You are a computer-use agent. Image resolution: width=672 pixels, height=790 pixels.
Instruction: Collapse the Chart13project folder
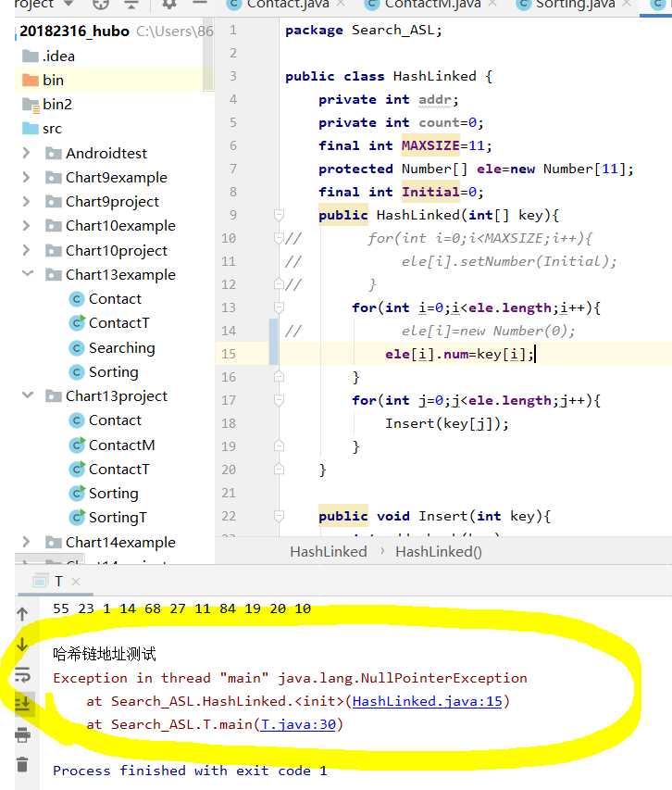point(27,395)
